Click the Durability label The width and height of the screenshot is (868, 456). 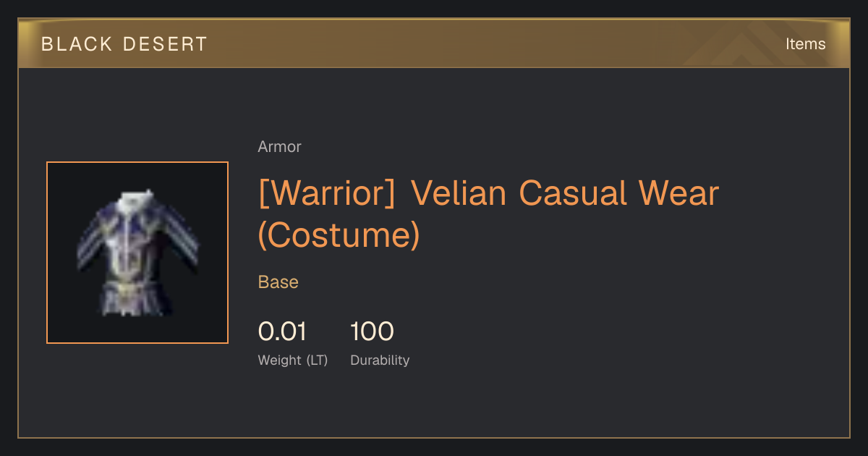coord(380,360)
